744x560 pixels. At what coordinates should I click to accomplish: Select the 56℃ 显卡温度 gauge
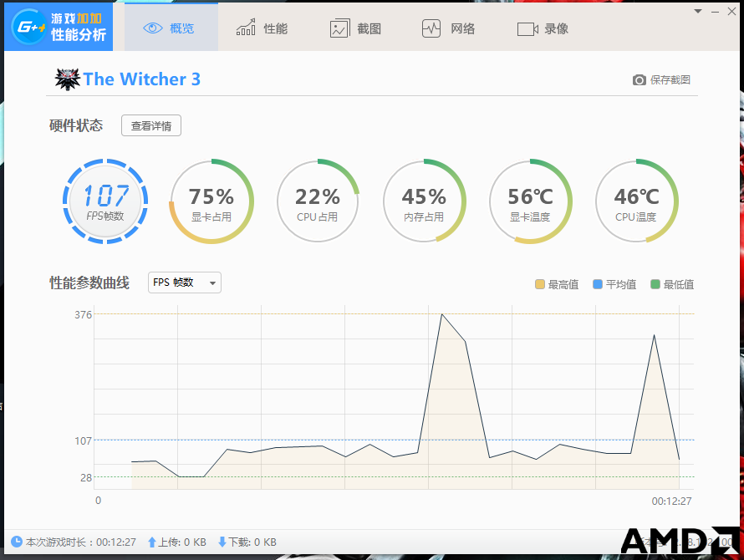531,201
